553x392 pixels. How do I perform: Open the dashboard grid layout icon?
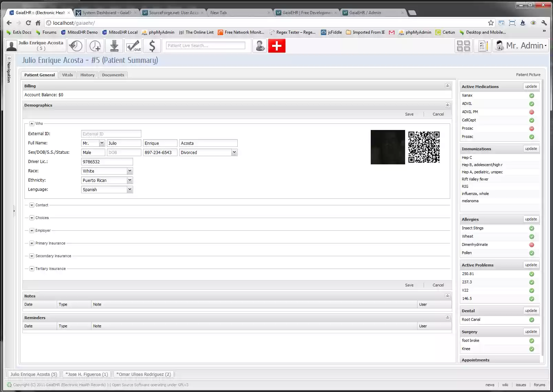click(463, 45)
